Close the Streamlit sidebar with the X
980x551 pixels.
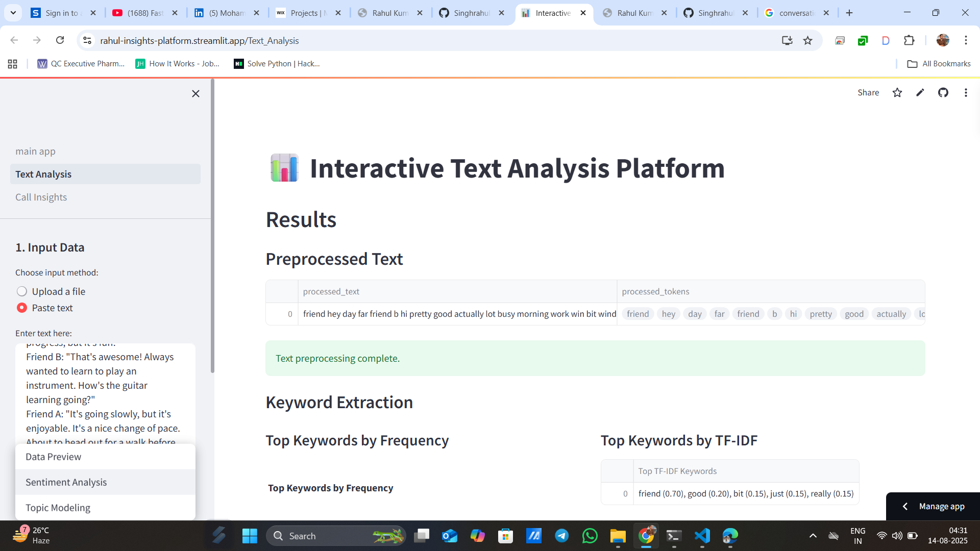point(195,93)
